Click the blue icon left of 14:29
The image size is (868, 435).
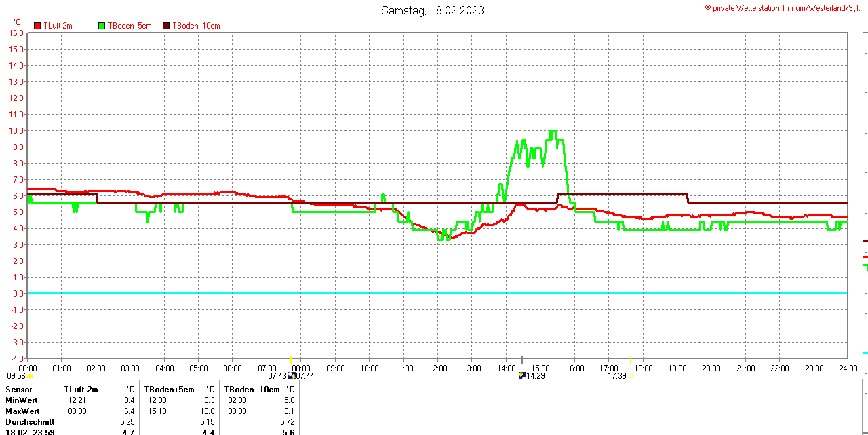click(x=522, y=375)
